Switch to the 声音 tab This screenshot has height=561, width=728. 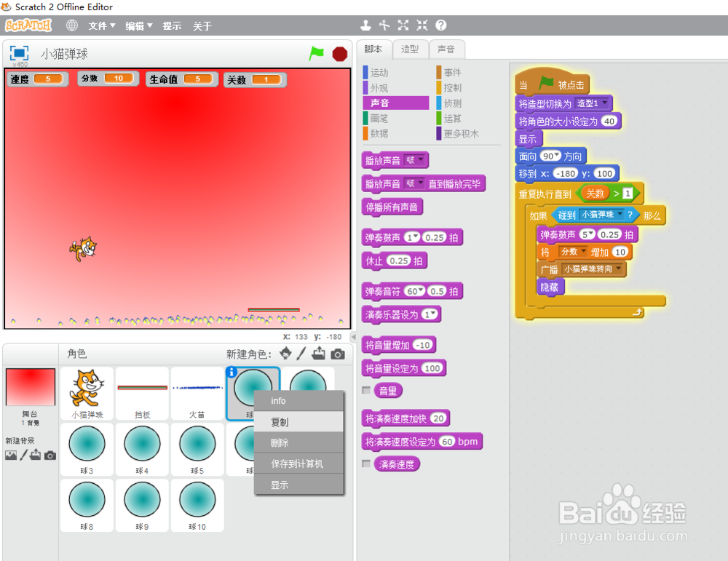click(x=446, y=49)
